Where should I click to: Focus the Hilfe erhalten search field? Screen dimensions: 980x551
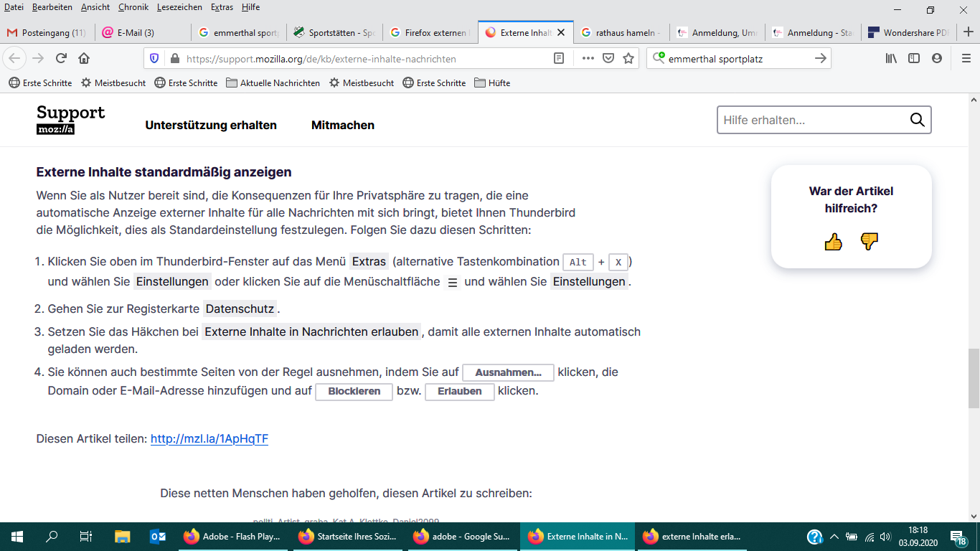(x=813, y=120)
